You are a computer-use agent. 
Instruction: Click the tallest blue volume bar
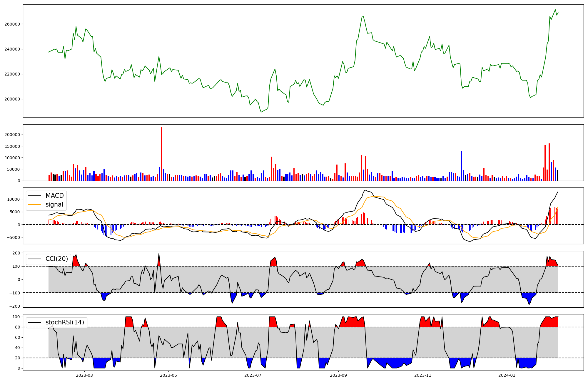click(462, 166)
